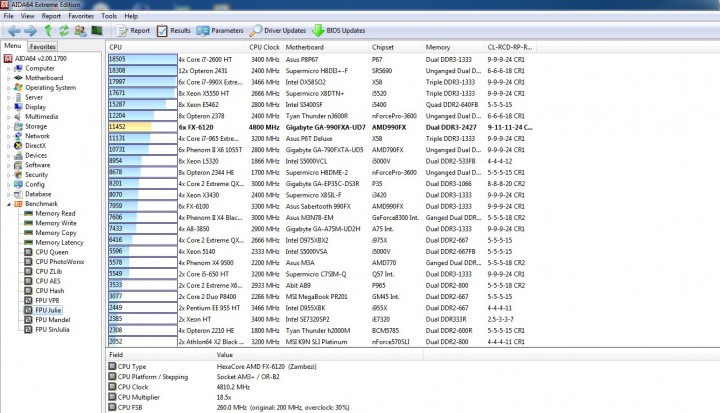Open Memory Read benchmark
Screen dimensions: 720x413
[x=55, y=213]
